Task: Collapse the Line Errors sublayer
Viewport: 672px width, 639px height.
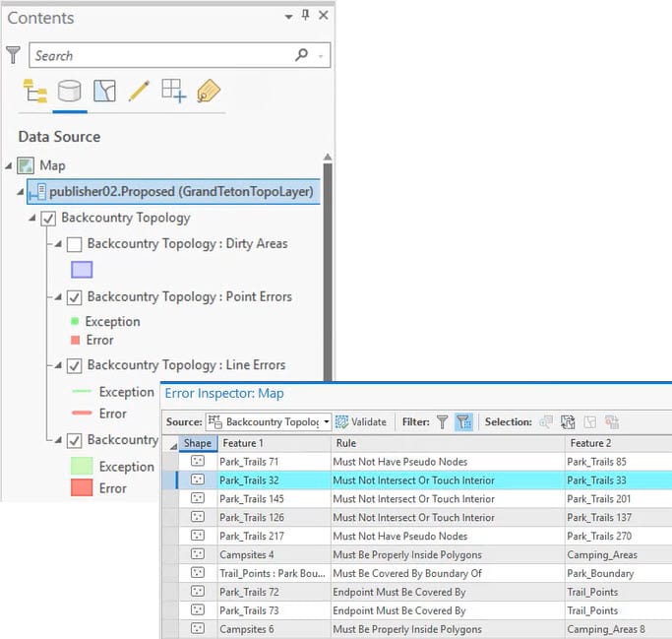Action: 58,365
